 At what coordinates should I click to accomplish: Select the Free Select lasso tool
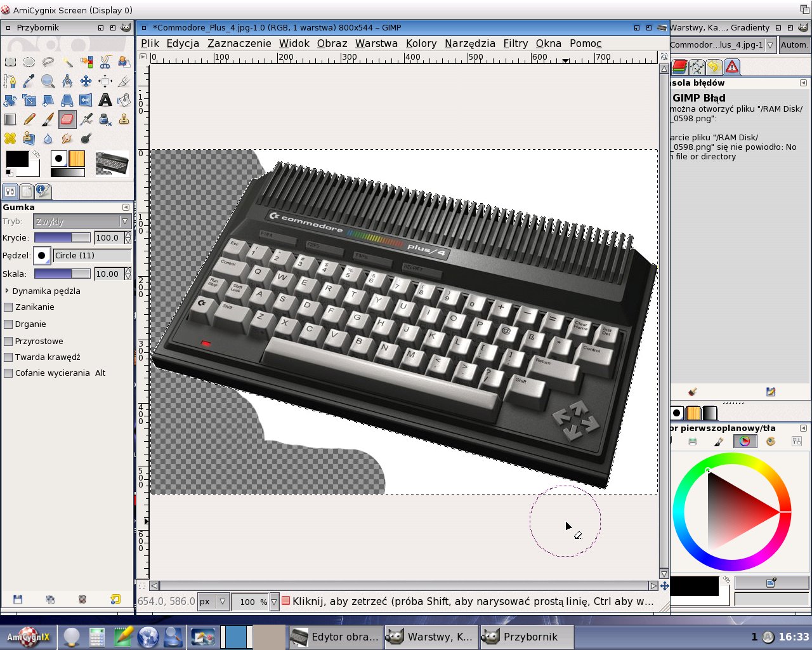tap(48, 62)
